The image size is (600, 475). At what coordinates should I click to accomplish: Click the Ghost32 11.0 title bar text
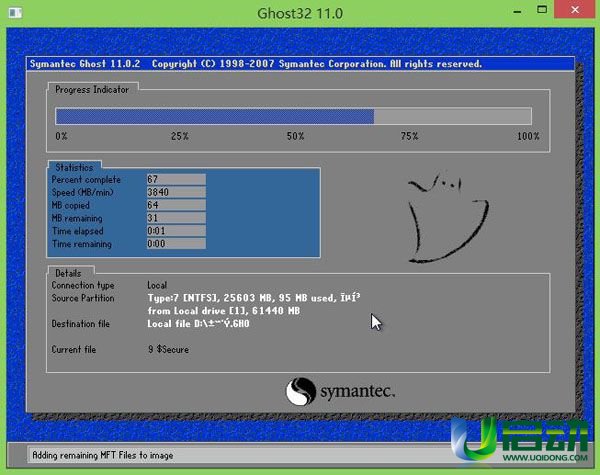300,15
